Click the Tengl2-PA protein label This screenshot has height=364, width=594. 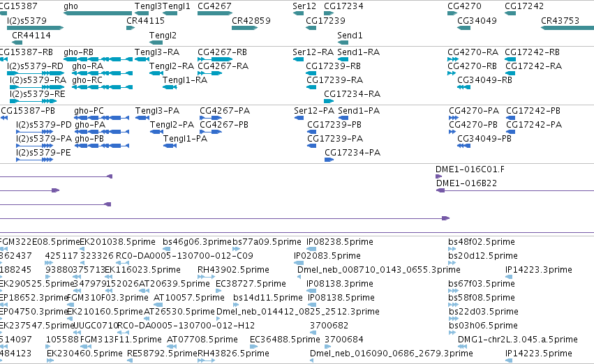point(172,125)
